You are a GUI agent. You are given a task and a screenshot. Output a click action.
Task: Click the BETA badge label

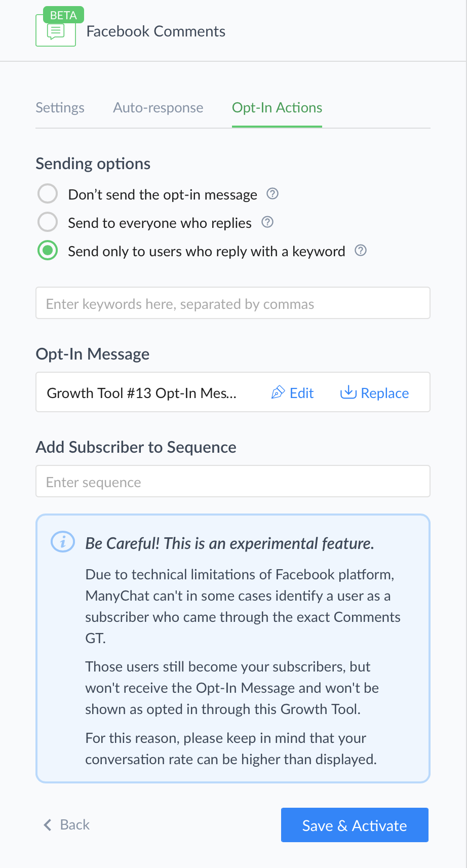63,15
